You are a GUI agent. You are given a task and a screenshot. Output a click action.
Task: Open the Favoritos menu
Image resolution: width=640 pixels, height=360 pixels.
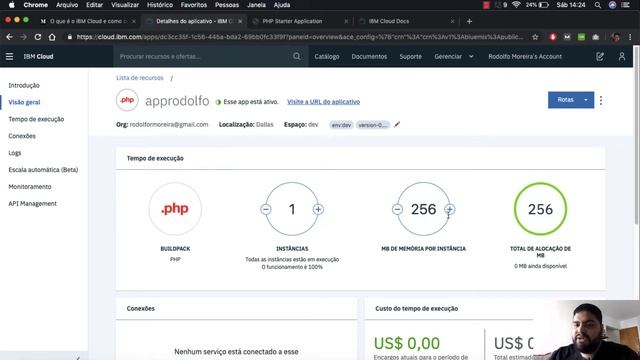pyautogui.click(x=193, y=5)
